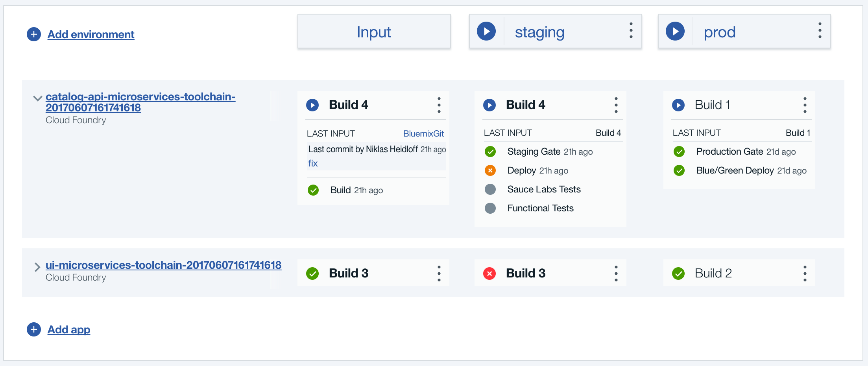Click the plus icon beside Add app
Viewport: 868px width, 366px height.
coord(34,329)
